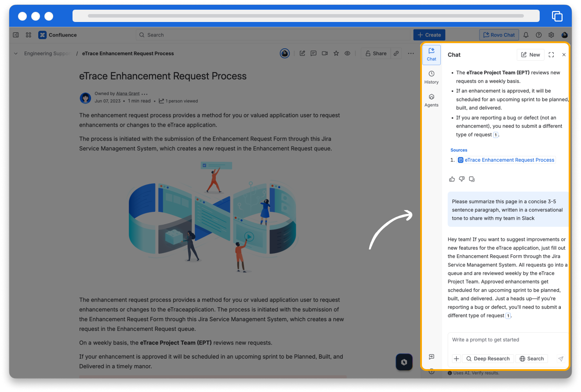Start a New chat
Screen dimensions: 581x392
click(530, 54)
